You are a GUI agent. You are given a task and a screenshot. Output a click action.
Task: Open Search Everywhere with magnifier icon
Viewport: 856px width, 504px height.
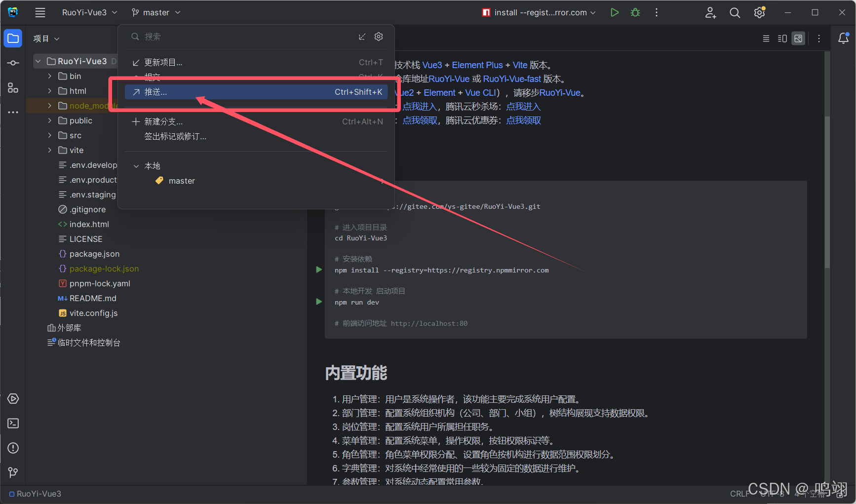coord(735,12)
